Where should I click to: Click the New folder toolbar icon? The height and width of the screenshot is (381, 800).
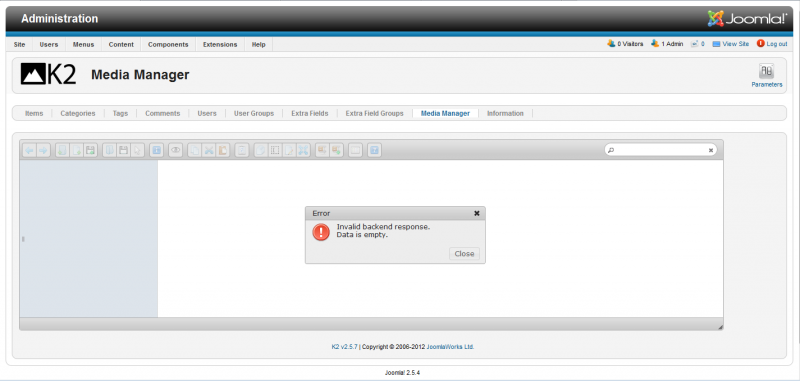coord(62,150)
